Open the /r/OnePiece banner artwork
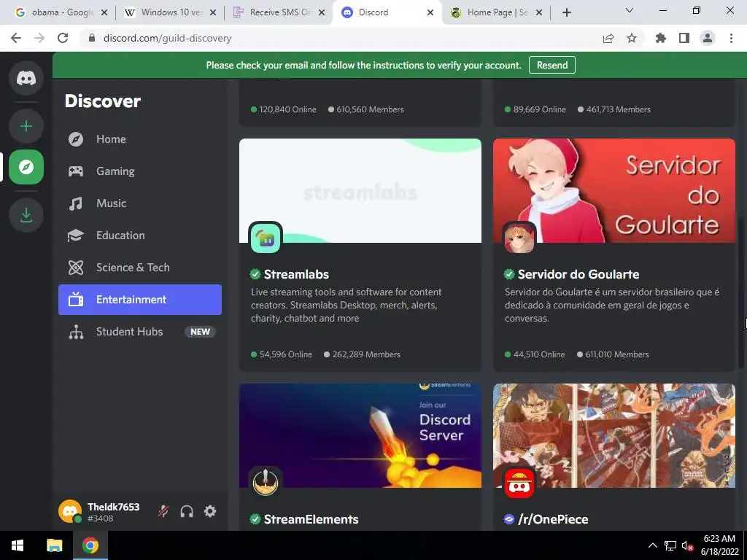The width and height of the screenshot is (747, 560). 614,436
